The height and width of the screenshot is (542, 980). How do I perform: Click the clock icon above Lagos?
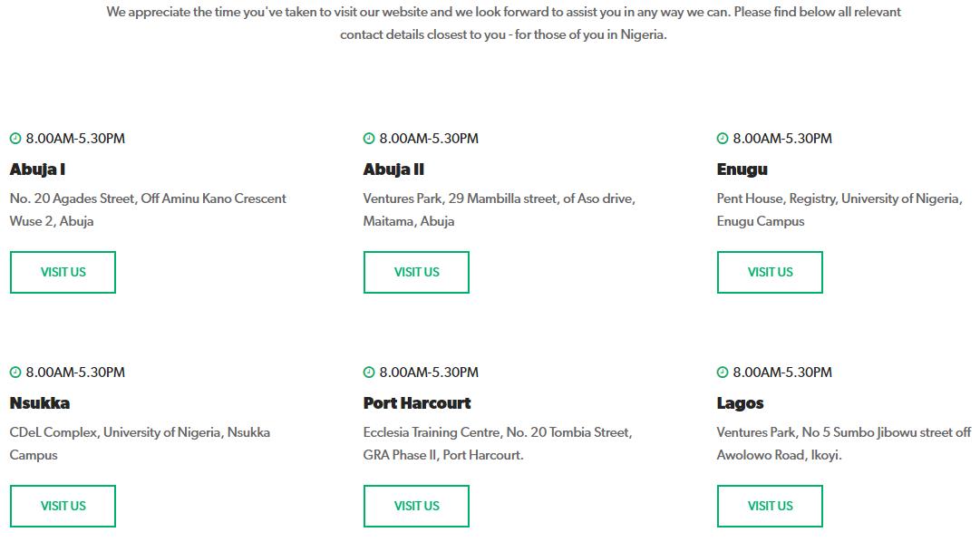pos(723,372)
